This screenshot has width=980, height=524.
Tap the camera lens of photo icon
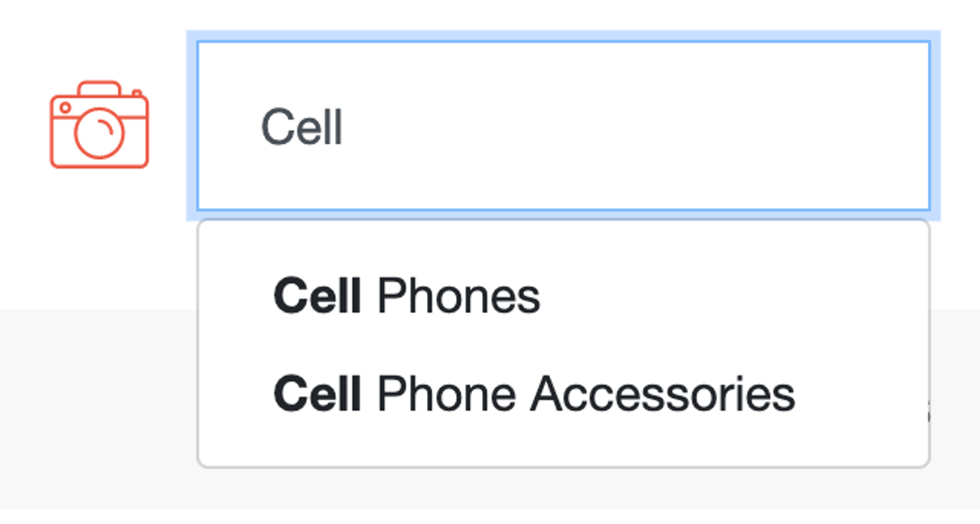point(99,133)
